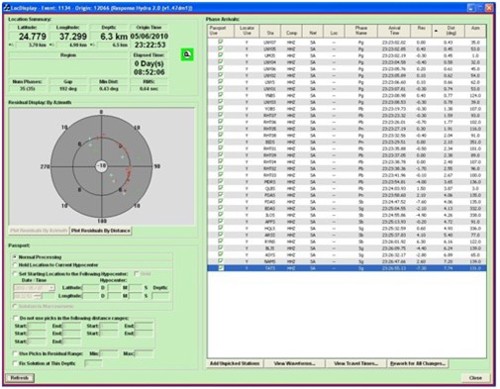
Task: Click the View Travel Times button
Action: tap(356, 363)
